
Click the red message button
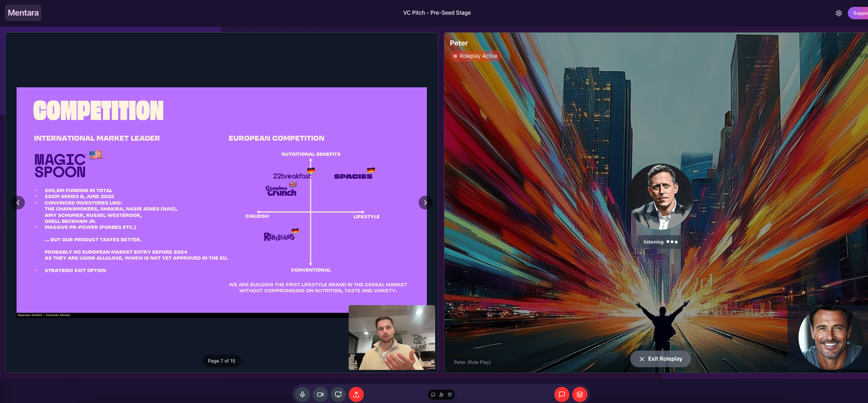tap(562, 394)
